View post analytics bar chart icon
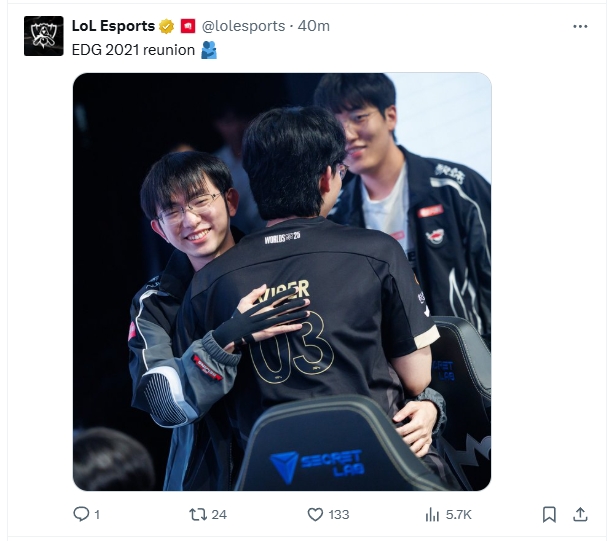 pos(432,514)
